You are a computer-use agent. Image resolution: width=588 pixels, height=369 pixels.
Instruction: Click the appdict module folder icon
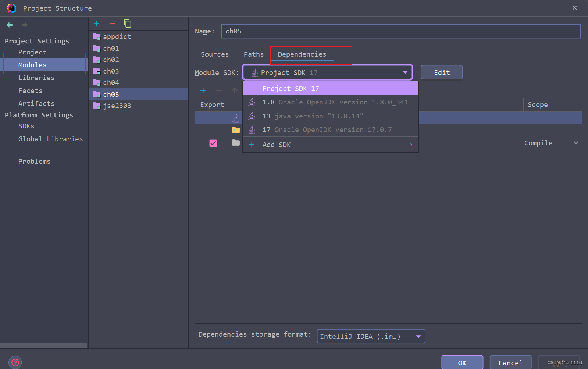[97, 36]
